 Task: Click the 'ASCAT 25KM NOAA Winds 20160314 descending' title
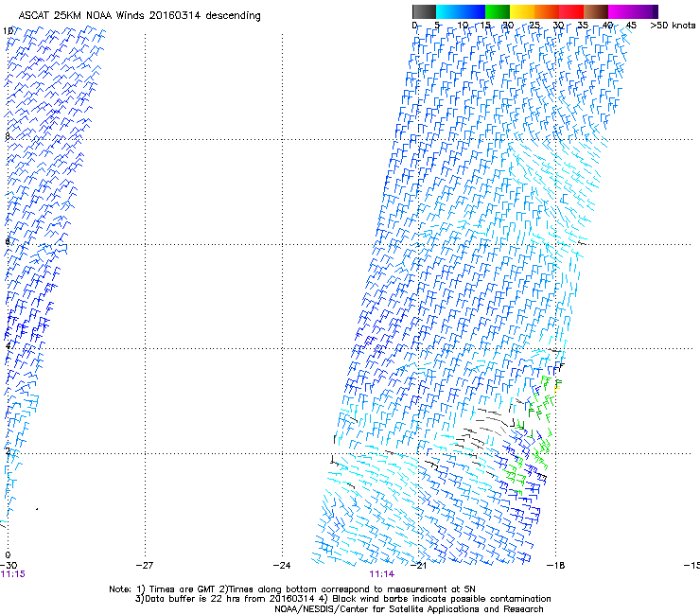(139, 16)
